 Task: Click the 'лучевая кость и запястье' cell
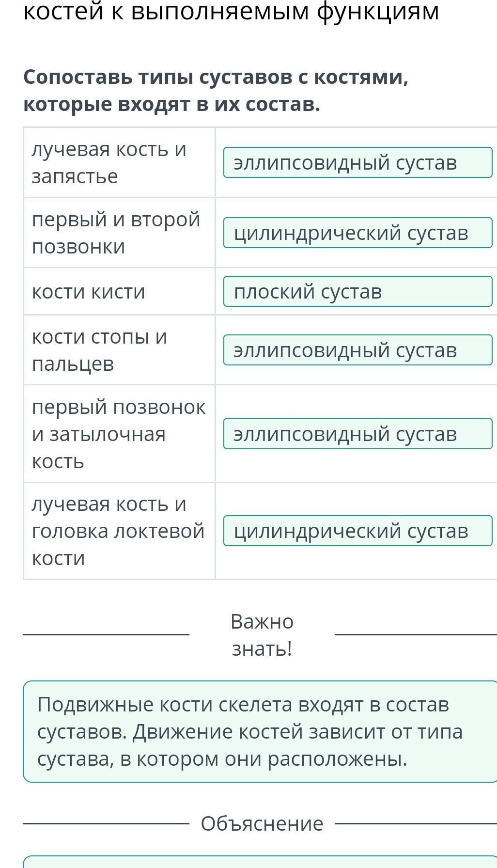tap(119, 163)
